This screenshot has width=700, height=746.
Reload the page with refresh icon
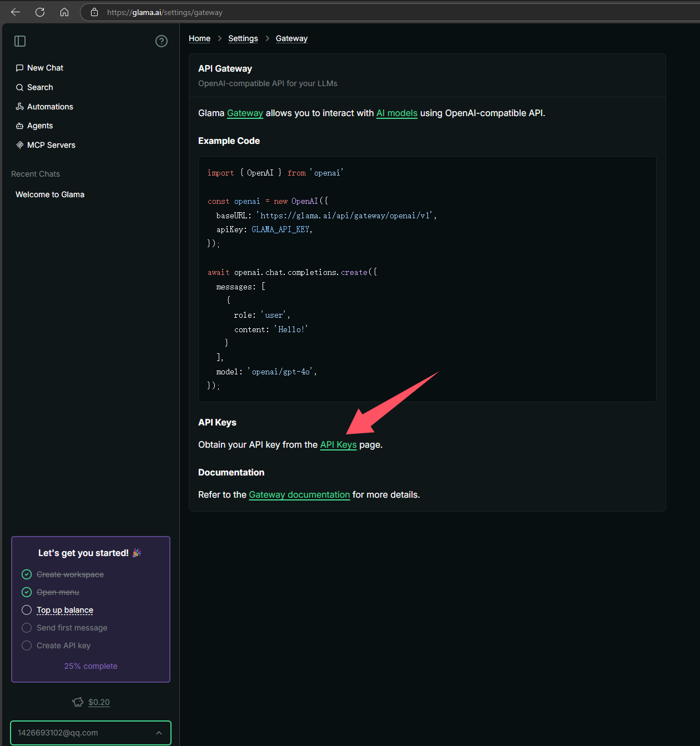(x=40, y=12)
